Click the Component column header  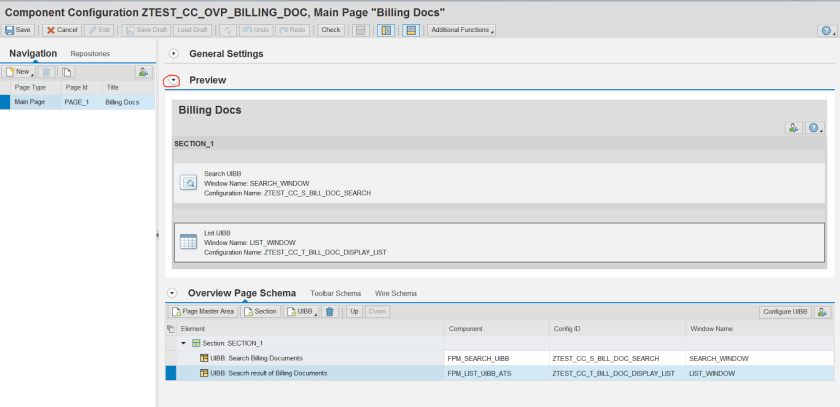click(x=496, y=328)
